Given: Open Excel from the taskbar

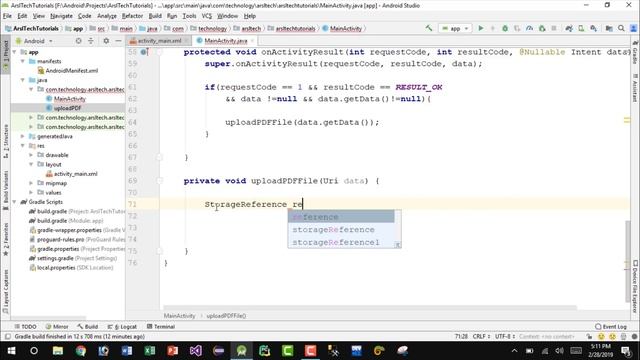Looking at the screenshot, I should pos(149,351).
